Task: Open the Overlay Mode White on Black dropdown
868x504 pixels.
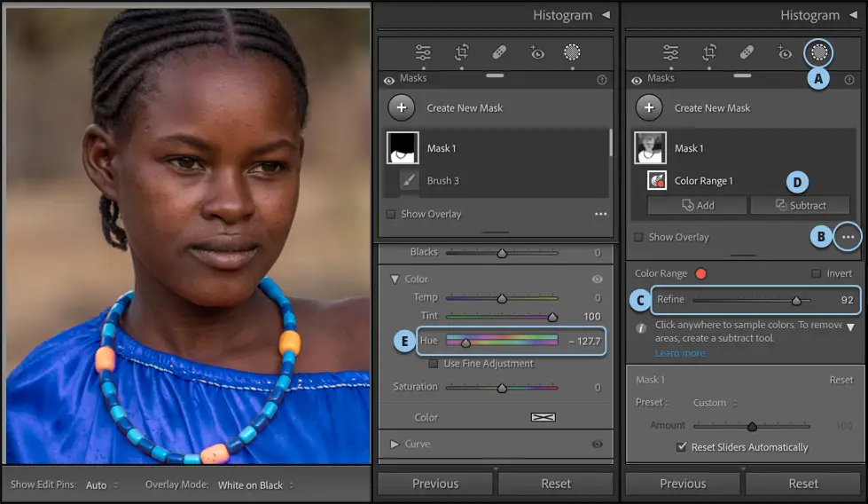Action: tap(255, 485)
